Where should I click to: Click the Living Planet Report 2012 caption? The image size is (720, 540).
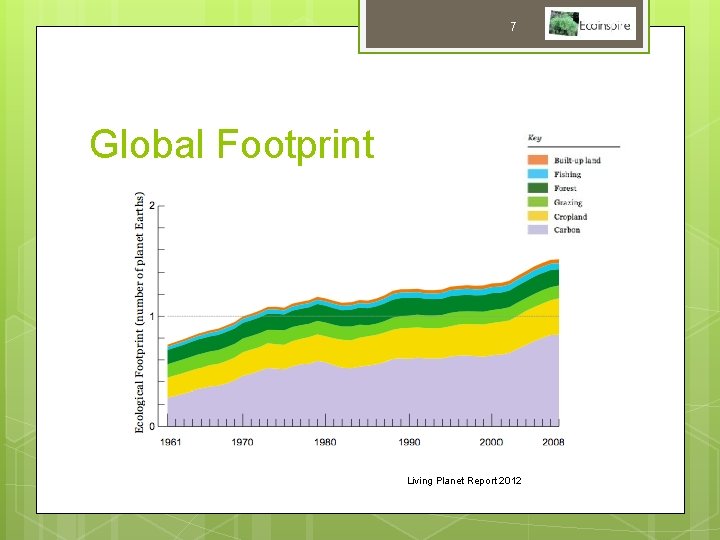coord(464,481)
